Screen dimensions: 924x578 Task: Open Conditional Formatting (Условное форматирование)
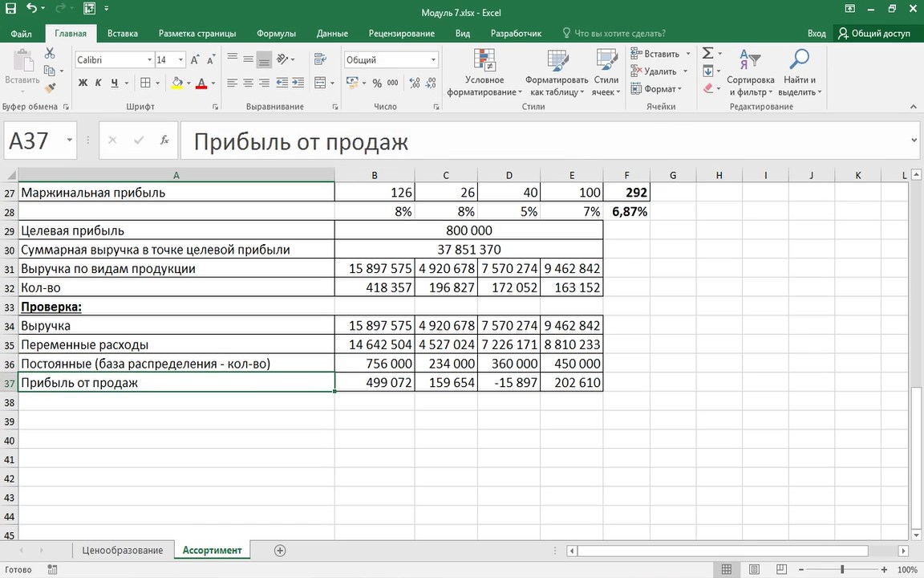point(484,72)
